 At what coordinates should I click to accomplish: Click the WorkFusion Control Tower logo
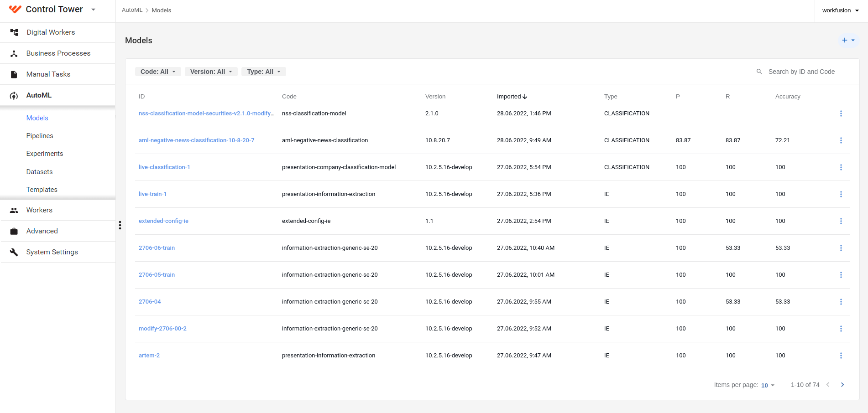(x=15, y=9)
